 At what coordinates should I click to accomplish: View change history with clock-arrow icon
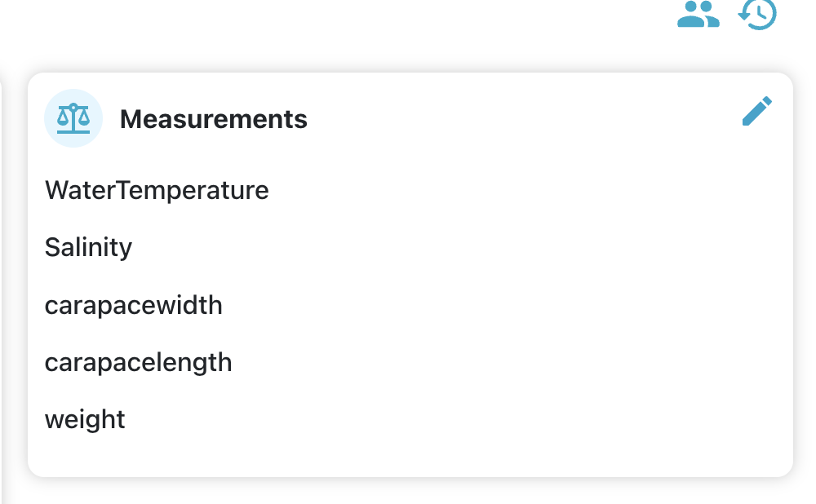click(757, 14)
